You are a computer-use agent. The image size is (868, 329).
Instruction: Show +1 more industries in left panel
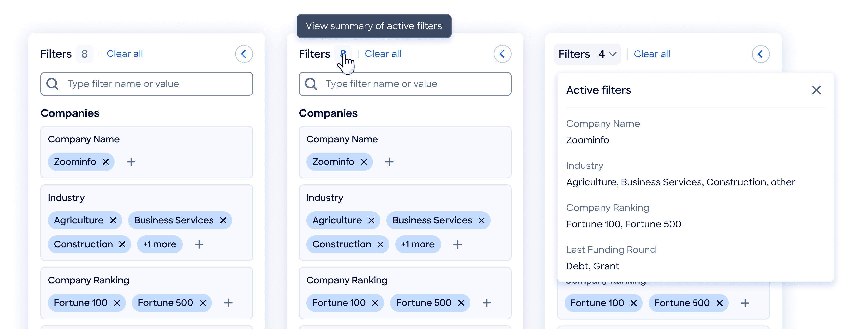(159, 244)
